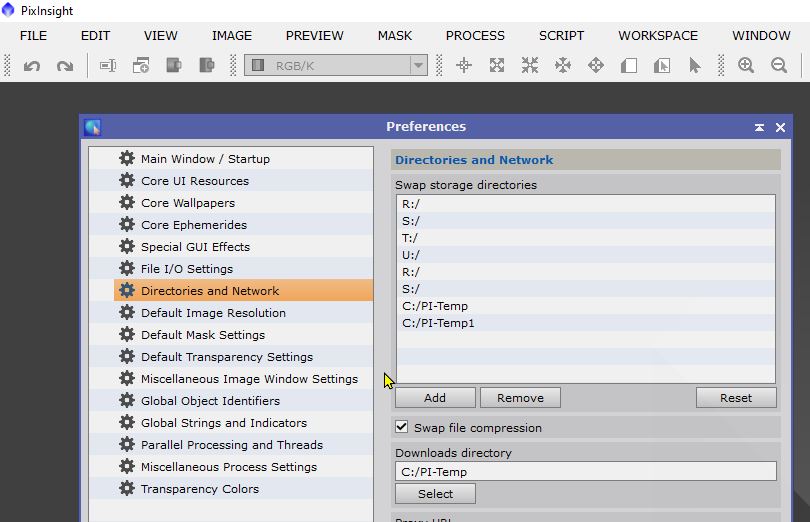Click the new image window plus icon
Image resolution: width=810 pixels, height=522 pixels.
pos(141,66)
